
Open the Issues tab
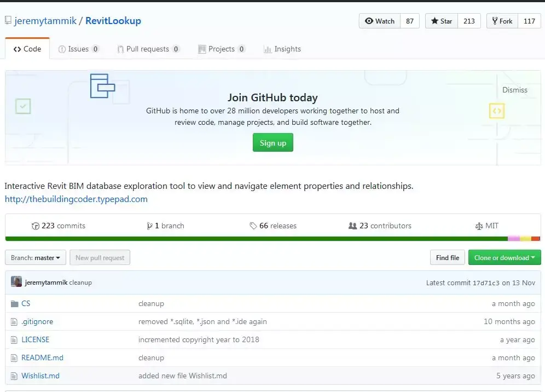(x=78, y=49)
